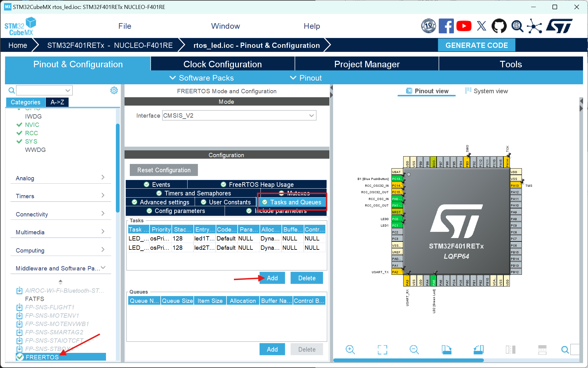This screenshot has width=588, height=368.
Task: Open the Facebook icon link
Action: coord(446,26)
